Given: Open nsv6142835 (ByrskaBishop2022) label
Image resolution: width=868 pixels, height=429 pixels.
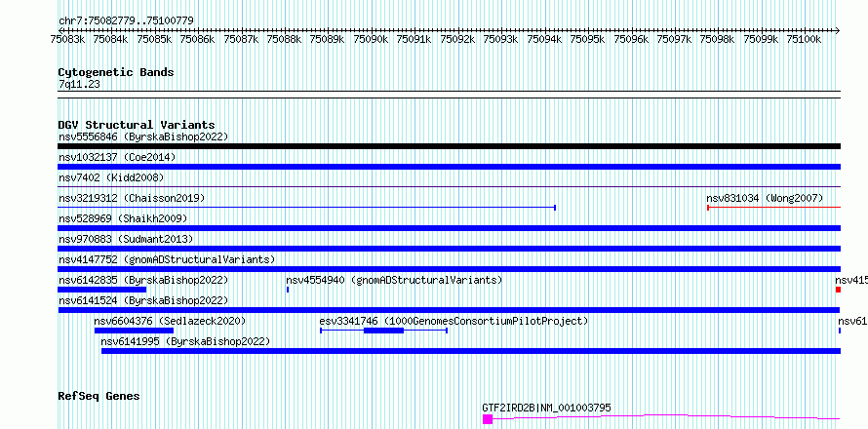Looking at the screenshot, I should [x=143, y=280].
